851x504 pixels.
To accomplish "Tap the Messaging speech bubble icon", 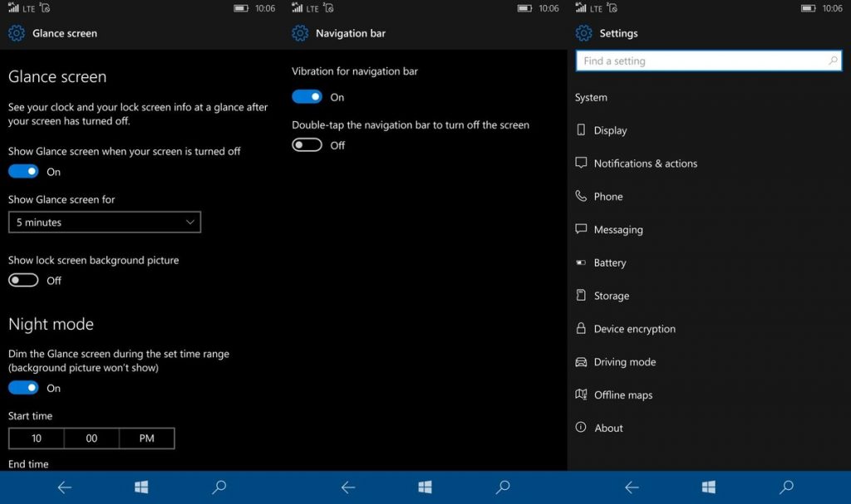I will coord(581,229).
